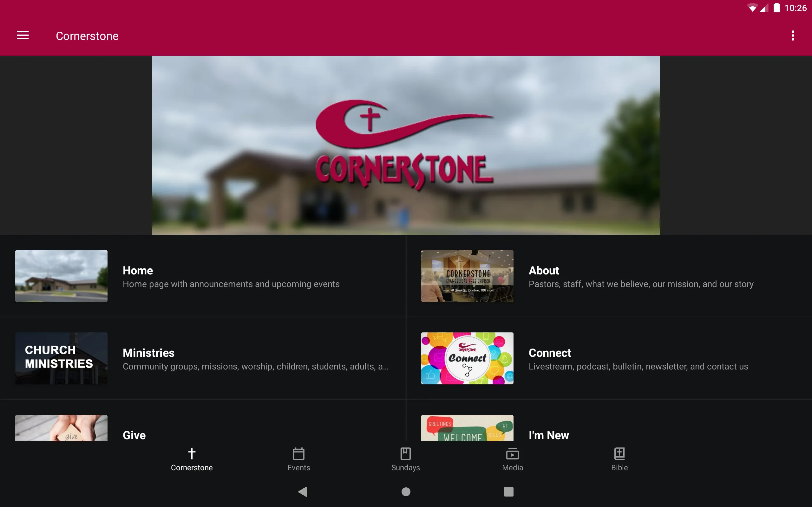Screen dimensions: 812x507
Task: Expand the About section details
Action: tap(609, 276)
